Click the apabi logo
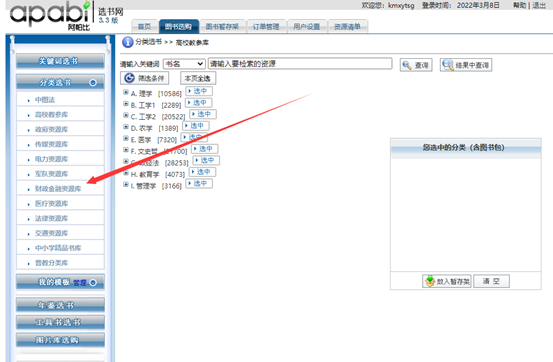 pos(50,15)
